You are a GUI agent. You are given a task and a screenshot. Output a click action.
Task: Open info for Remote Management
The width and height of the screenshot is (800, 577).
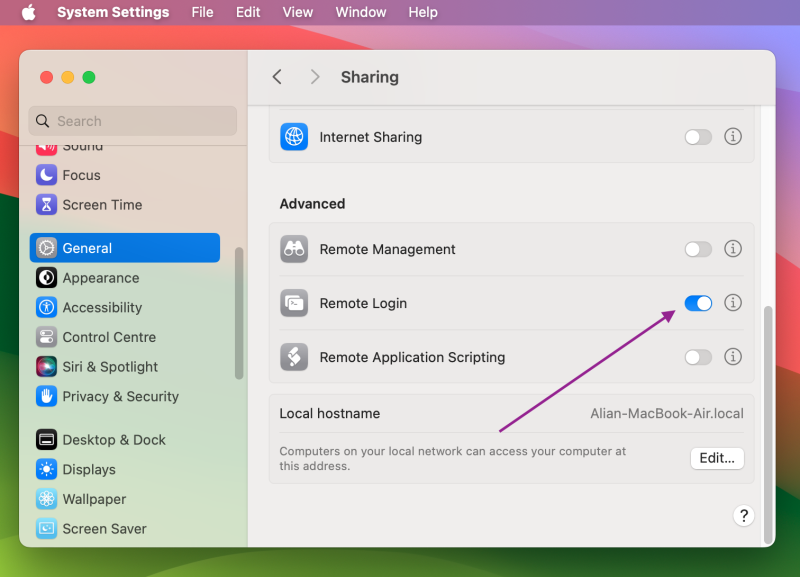click(733, 249)
